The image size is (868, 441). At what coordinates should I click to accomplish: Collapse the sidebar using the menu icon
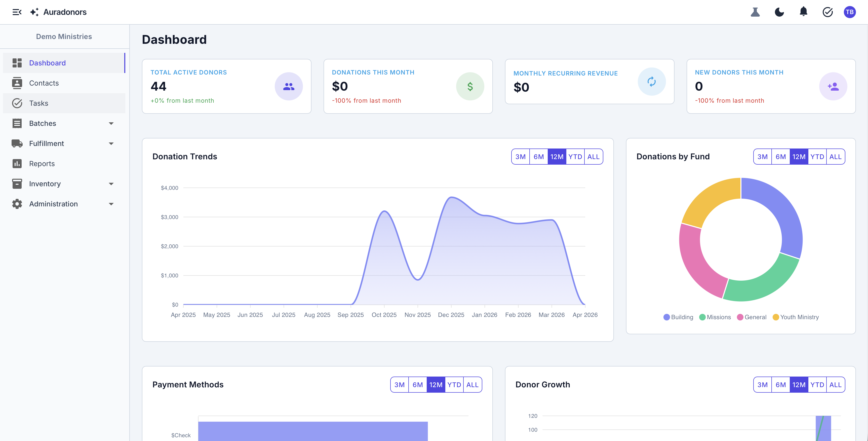point(17,12)
